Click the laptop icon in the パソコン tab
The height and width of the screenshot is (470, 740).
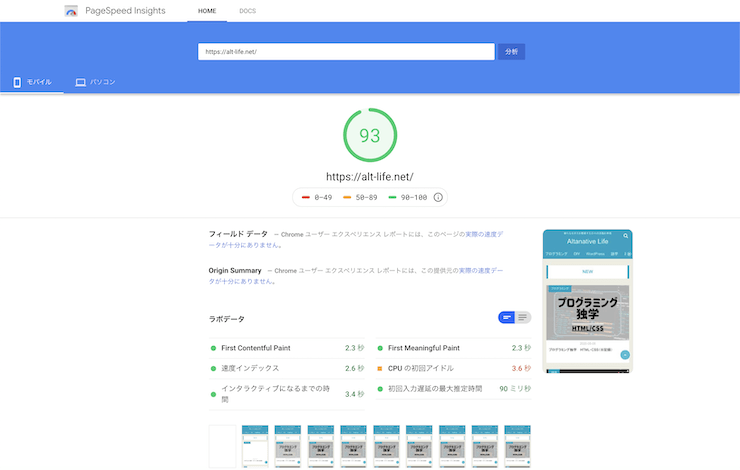(x=80, y=82)
